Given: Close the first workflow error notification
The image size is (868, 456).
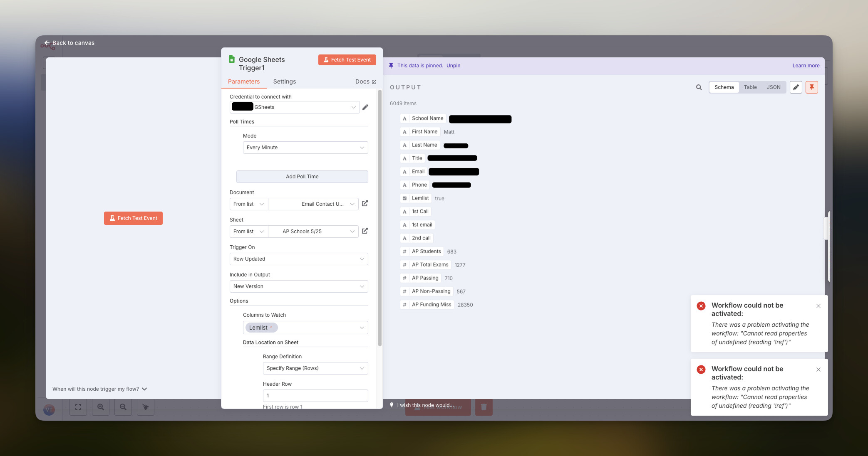Looking at the screenshot, I should [818, 306].
